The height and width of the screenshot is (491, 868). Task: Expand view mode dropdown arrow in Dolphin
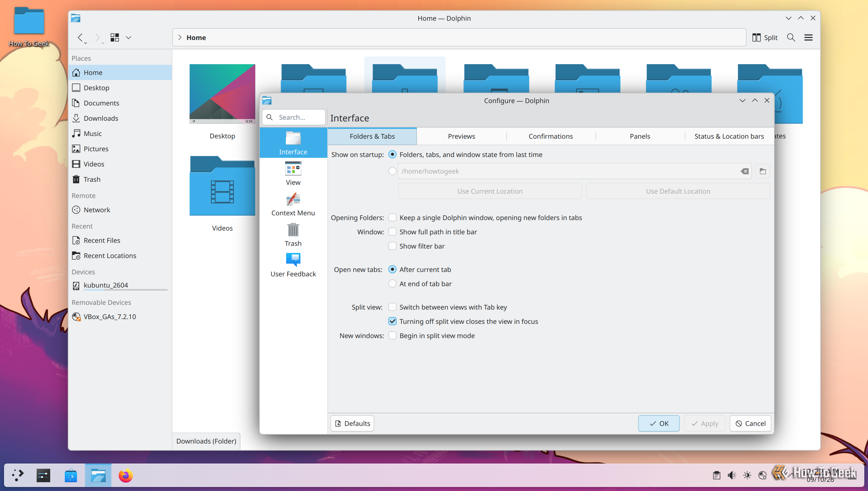pyautogui.click(x=129, y=37)
